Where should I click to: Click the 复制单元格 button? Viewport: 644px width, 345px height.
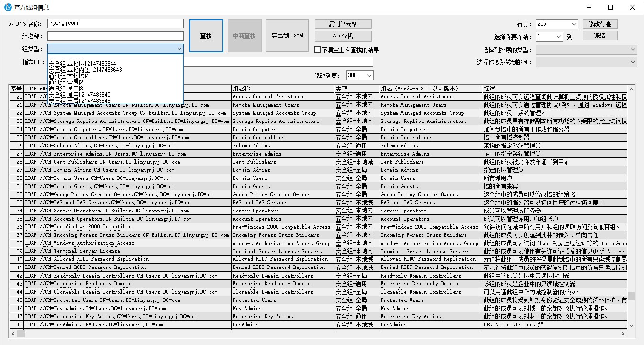pos(343,24)
